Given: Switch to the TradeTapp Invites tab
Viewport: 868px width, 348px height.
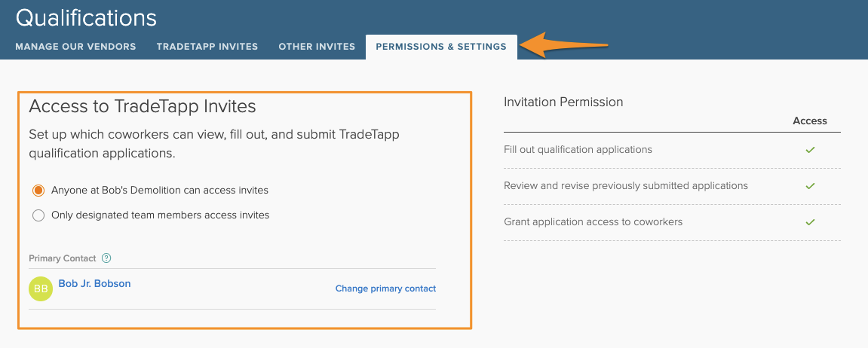Looking at the screenshot, I should (x=207, y=47).
